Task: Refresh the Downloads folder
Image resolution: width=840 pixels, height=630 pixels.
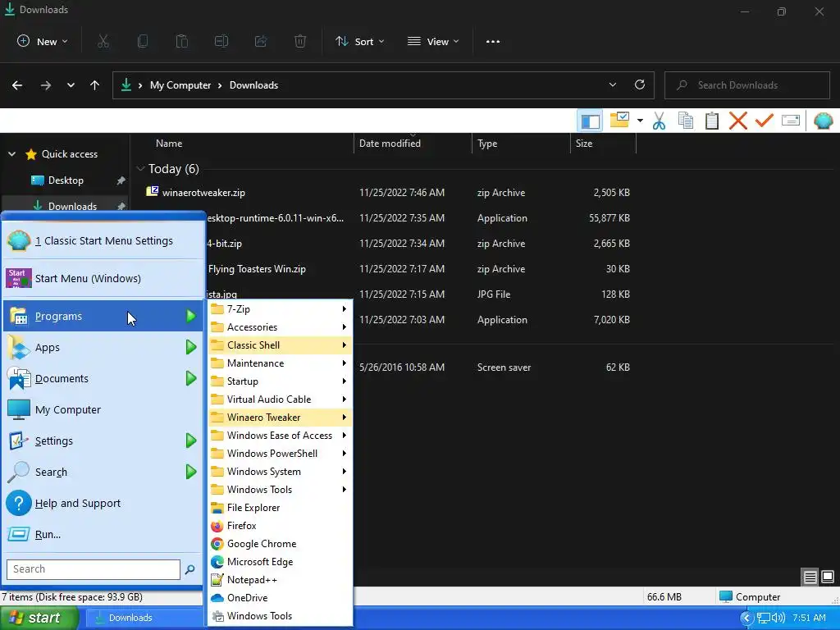Action: (640, 85)
